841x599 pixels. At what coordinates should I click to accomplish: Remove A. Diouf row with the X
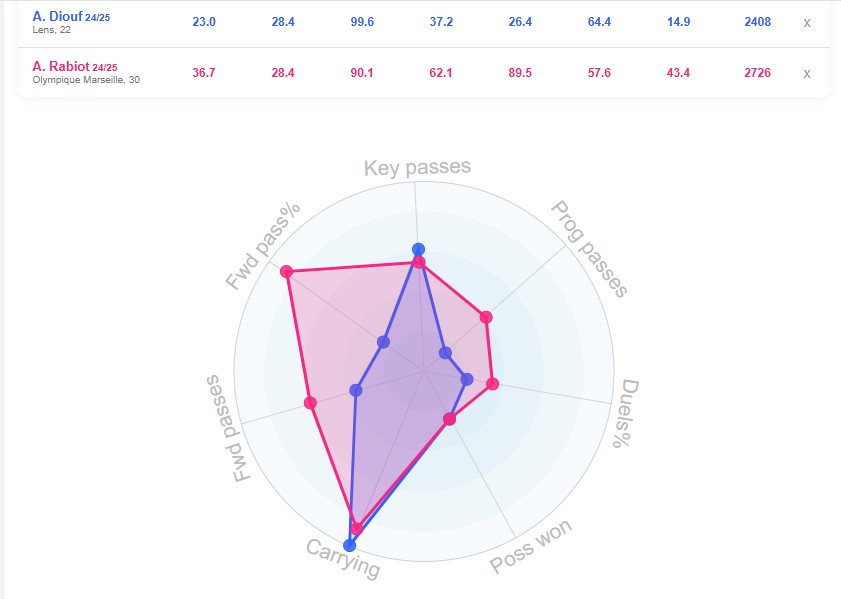click(807, 22)
